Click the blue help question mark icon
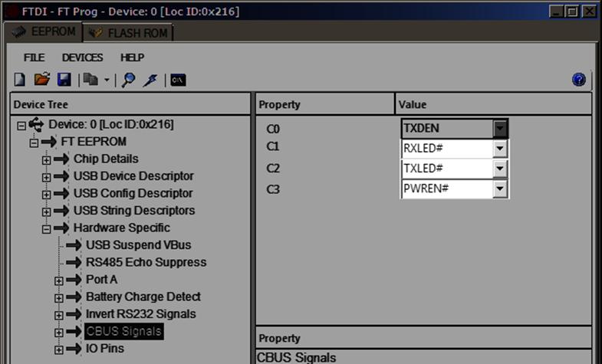Viewport: 602px width, 364px height. 578,80
